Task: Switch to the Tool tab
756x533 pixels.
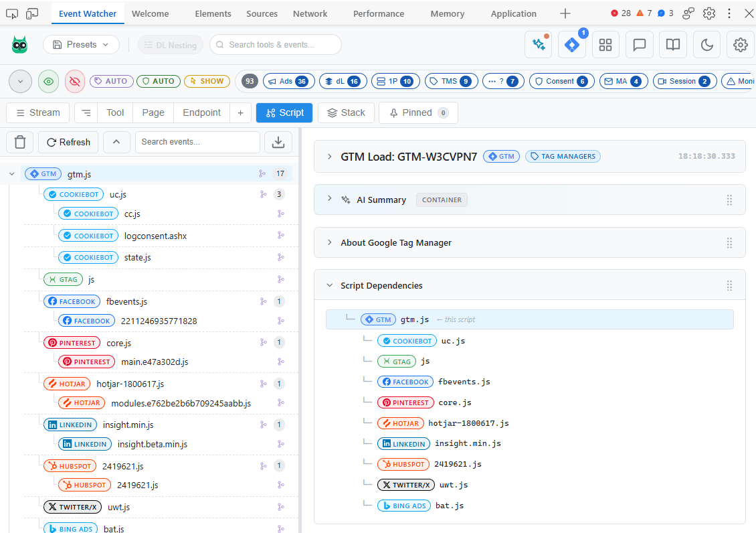Action: 115,113
